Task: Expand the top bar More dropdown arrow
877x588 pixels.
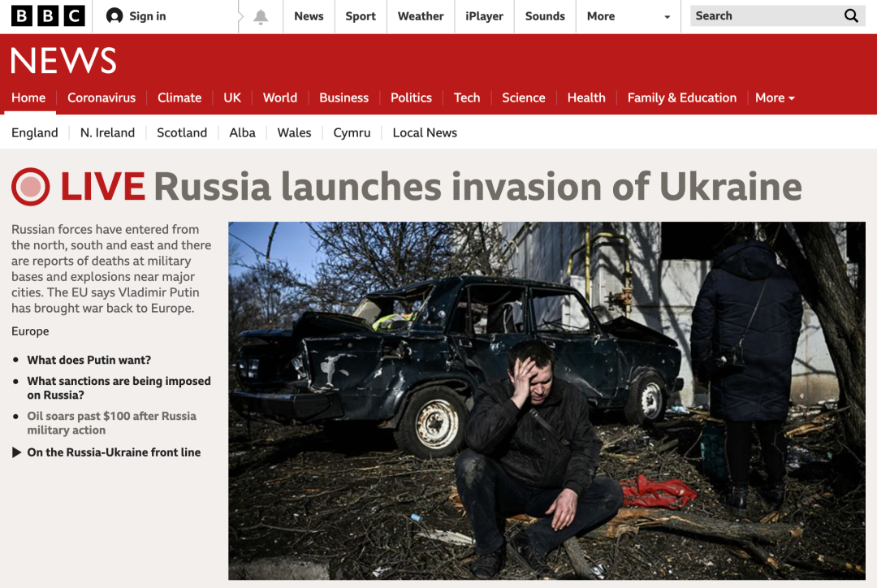Action: point(667,17)
